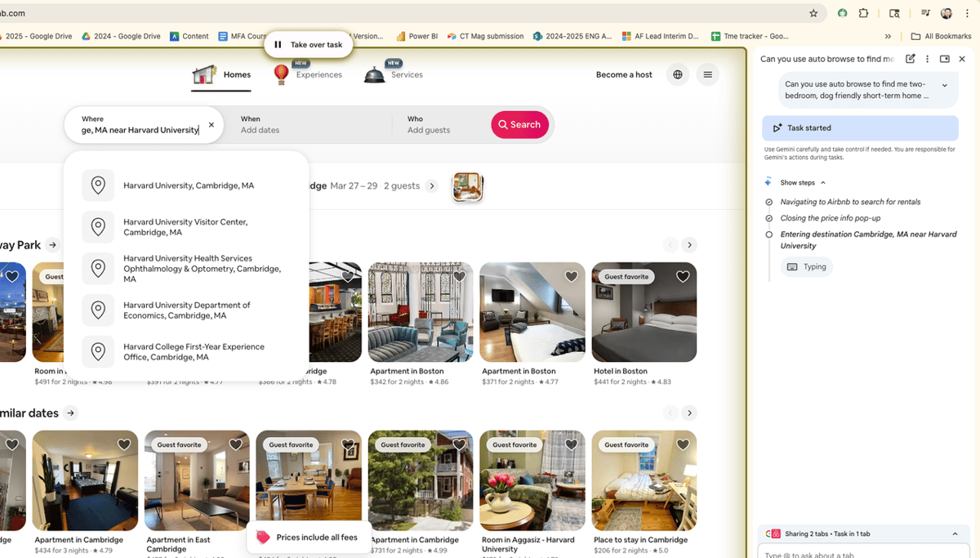The image size is (980, 558).
Task: Click the open-in-new-window icon in Gemini panel
Action: tap(910, 59)
